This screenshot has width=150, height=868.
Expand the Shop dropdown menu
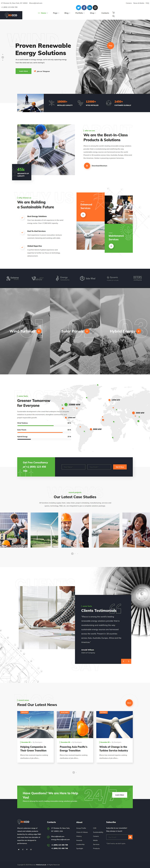93,13
